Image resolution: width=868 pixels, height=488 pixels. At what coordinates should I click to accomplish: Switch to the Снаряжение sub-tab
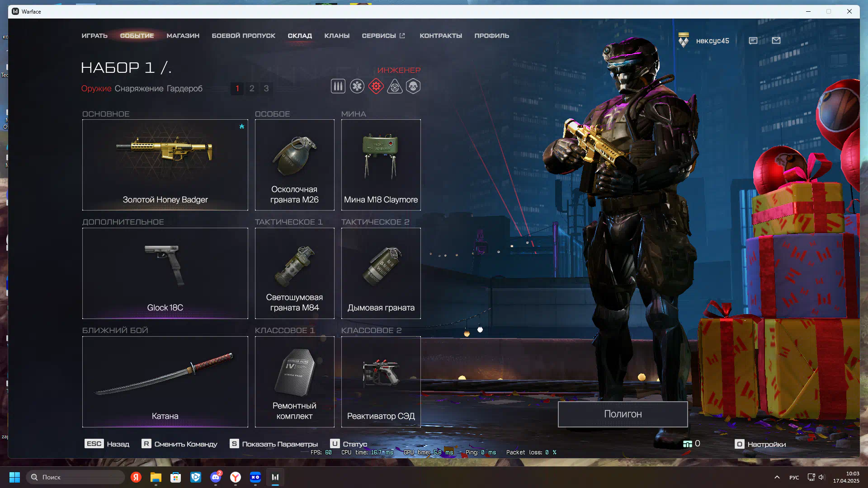(139, 89)
